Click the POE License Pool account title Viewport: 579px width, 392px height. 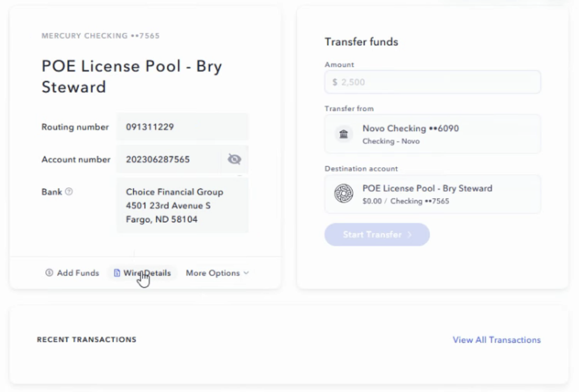[x=131, y=77]
